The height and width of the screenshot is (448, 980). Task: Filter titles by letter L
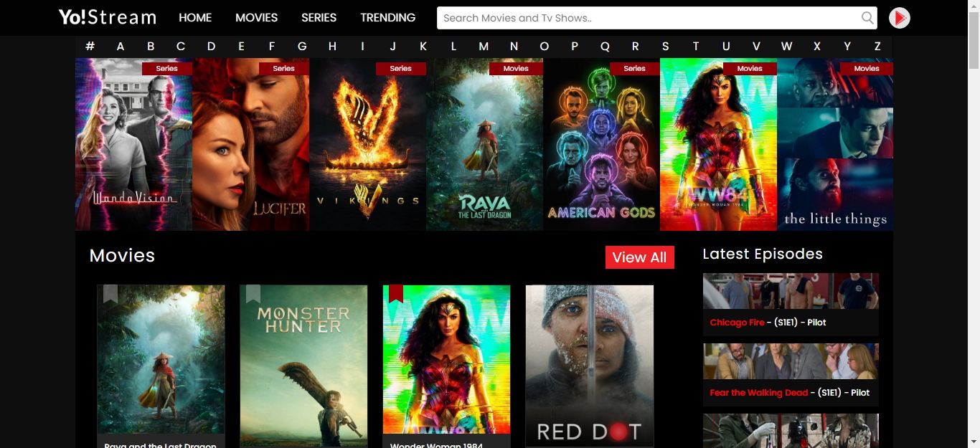coord(453,46)
